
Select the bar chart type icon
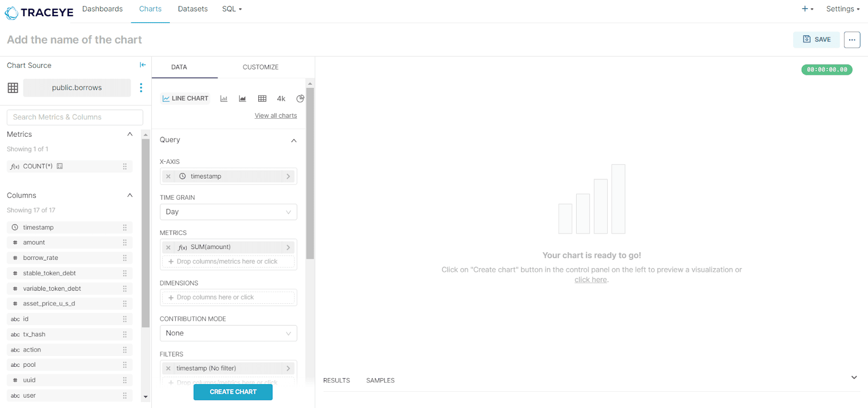(224, 99)
